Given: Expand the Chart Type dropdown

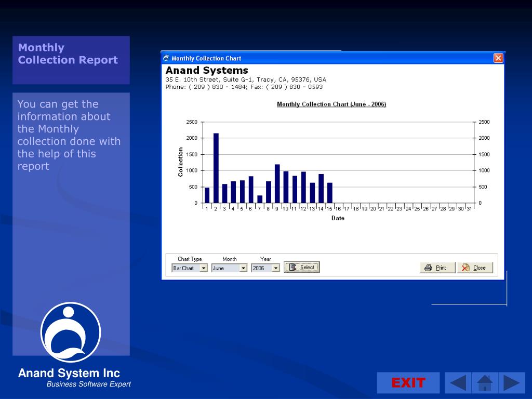Looking at the screenshot, I should click(x=203, y=268).
